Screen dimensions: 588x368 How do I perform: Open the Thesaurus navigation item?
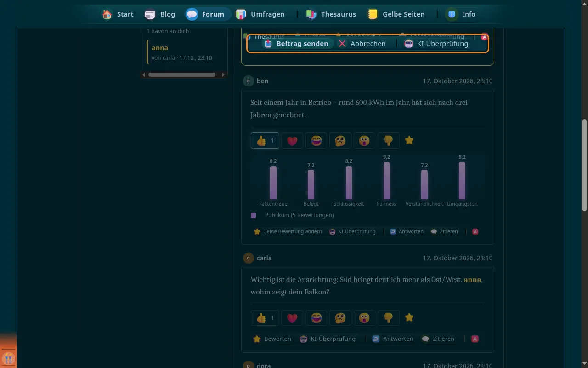pyautogui.click(x=331, y=14)
